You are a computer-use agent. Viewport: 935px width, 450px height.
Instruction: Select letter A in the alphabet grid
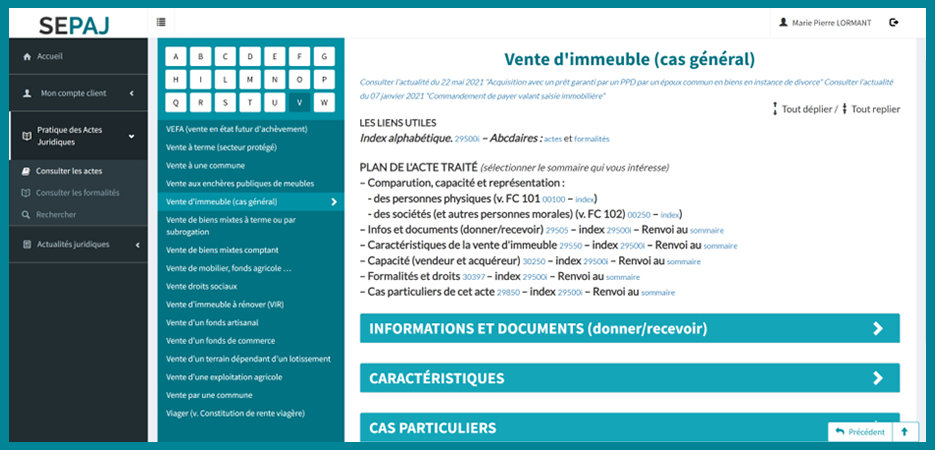(x=176, y=57)
